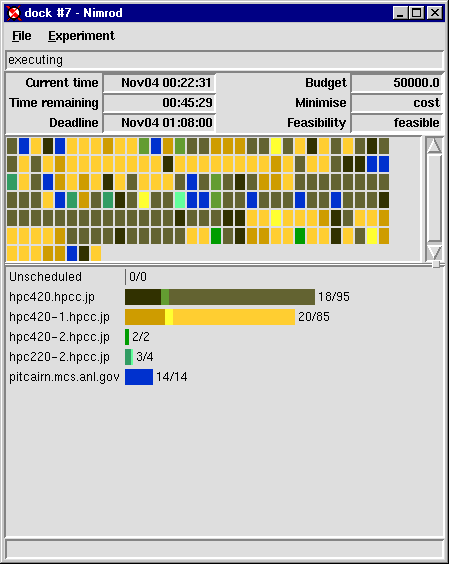449x564 pixels.
Task: Click the Deadline value field
Action: tap(160, 123)
